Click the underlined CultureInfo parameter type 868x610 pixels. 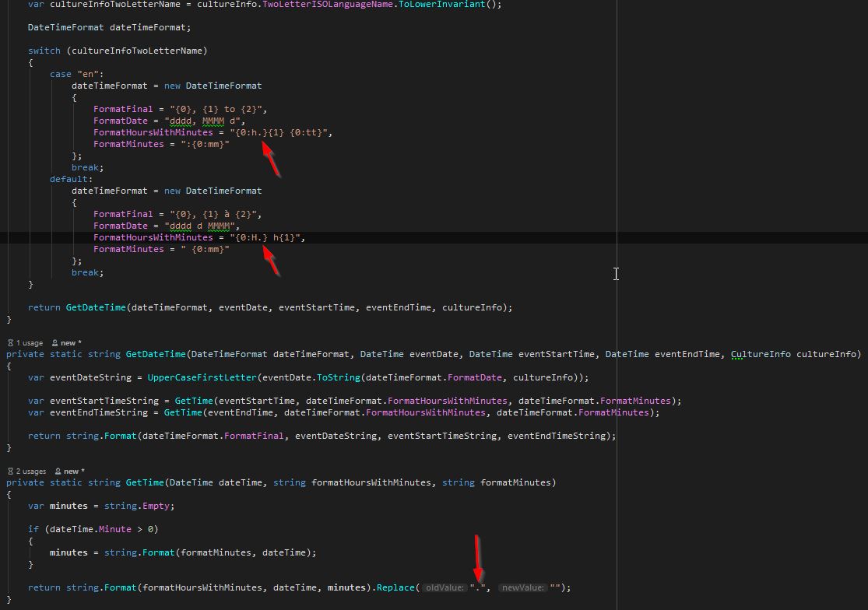(761, 354)
